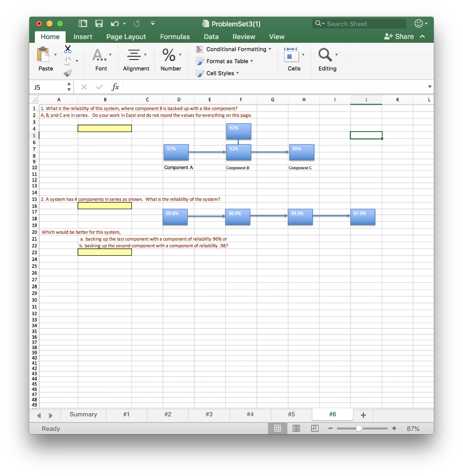Viewport: 463px width, 476px height.
Task: Open the Cells group icon
Action: pyautogui.click(x=291, y=55)
